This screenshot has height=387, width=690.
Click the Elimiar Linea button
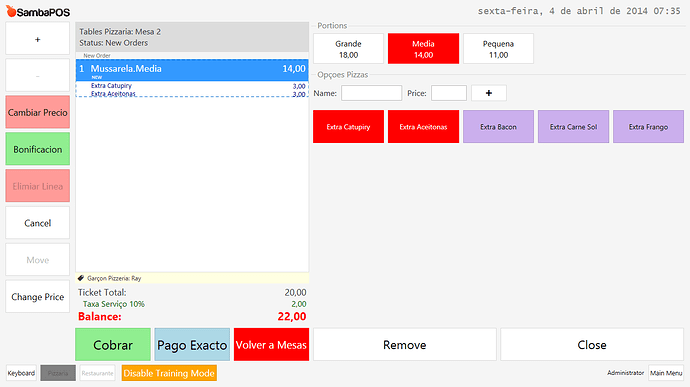pyautogui.click(x=37, y=186)
